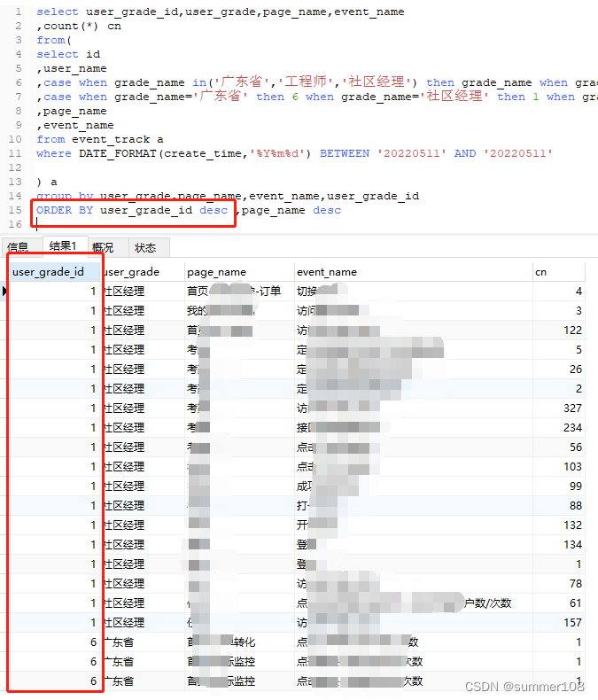Place cursor on ',event_name' in line 9

[75, 125]
